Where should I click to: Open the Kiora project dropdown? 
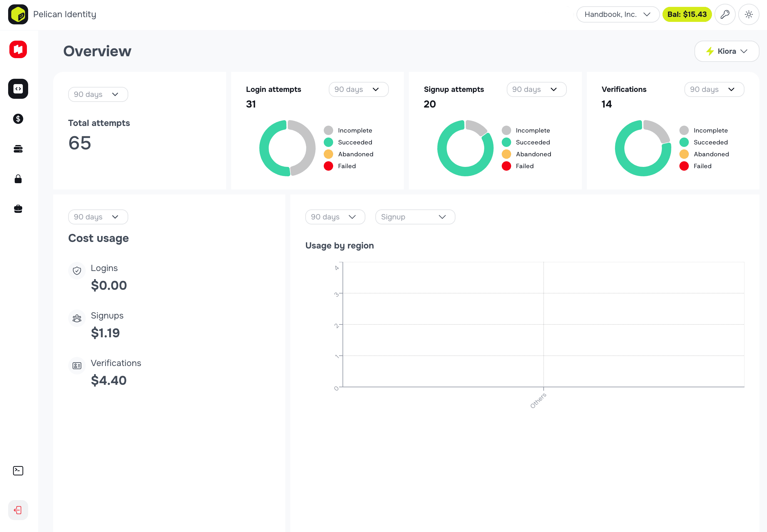tap(726, 51)
